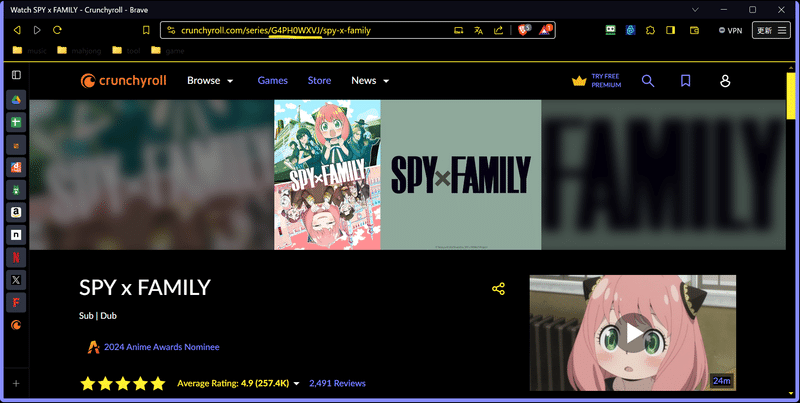Viewport: 800px width, 403px height.
Task: Share the series with the share icon
Action: click(x=498, y=289)
